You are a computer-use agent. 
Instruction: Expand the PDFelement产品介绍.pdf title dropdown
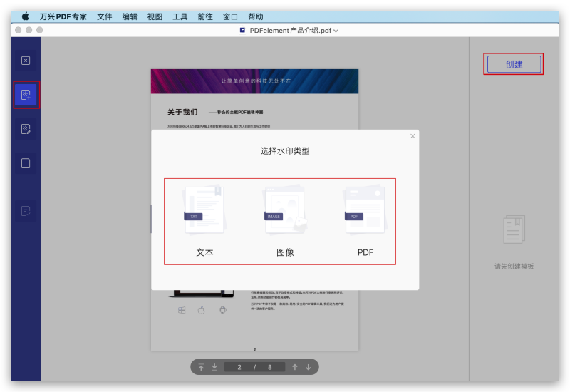[336, 31]
